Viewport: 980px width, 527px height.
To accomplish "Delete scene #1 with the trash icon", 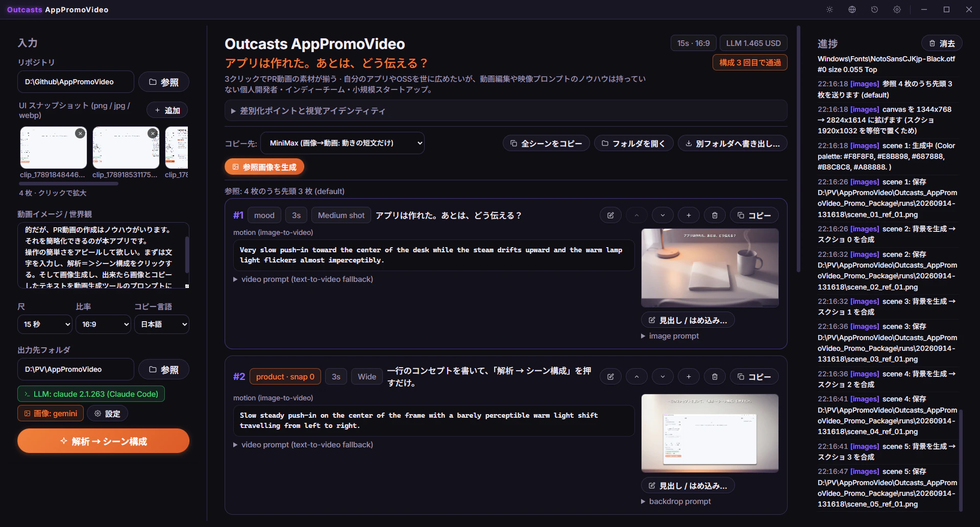I will click(x=715, y=215).
